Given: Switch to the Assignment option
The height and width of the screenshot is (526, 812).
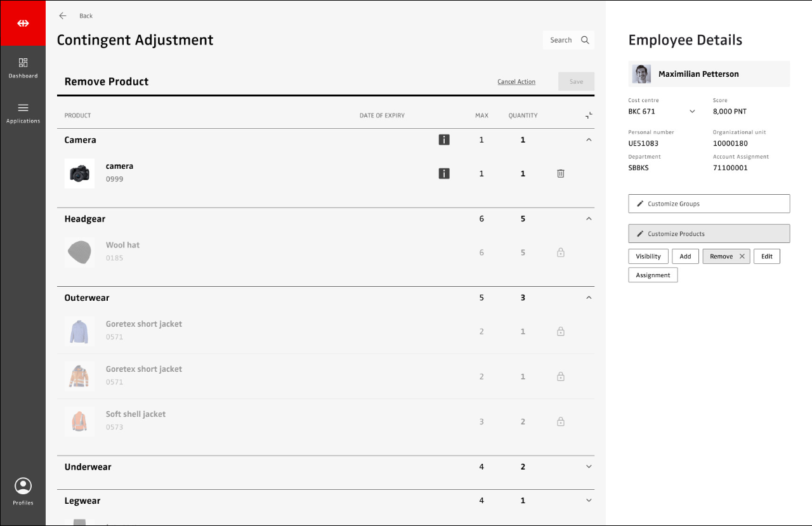Looking at the screenshot, I should [653, 275].
